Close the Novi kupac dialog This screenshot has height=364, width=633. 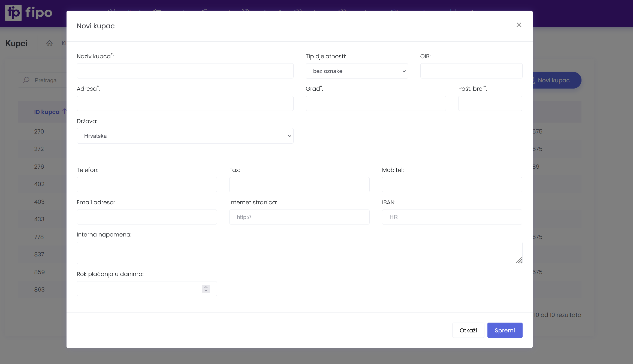tap(519, 25)
